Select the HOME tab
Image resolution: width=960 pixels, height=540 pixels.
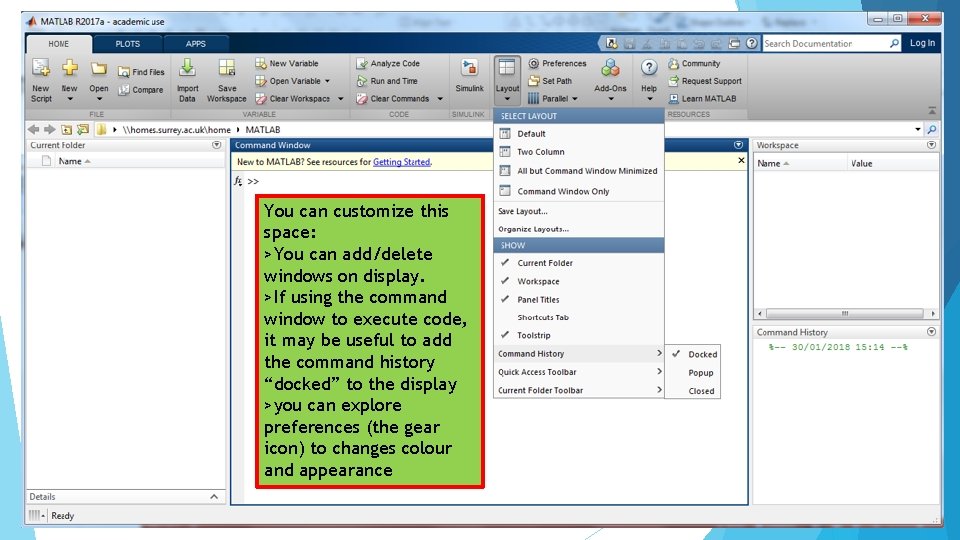(59, 44)
